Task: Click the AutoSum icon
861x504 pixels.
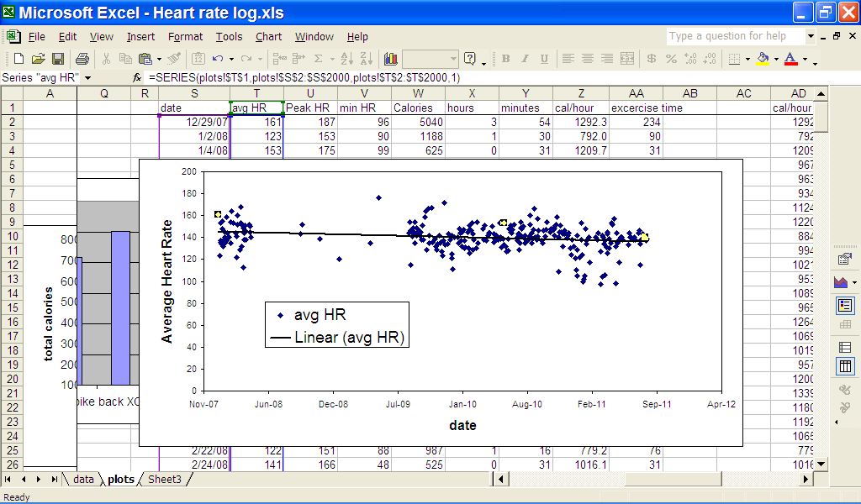Action: coord(318,59)
